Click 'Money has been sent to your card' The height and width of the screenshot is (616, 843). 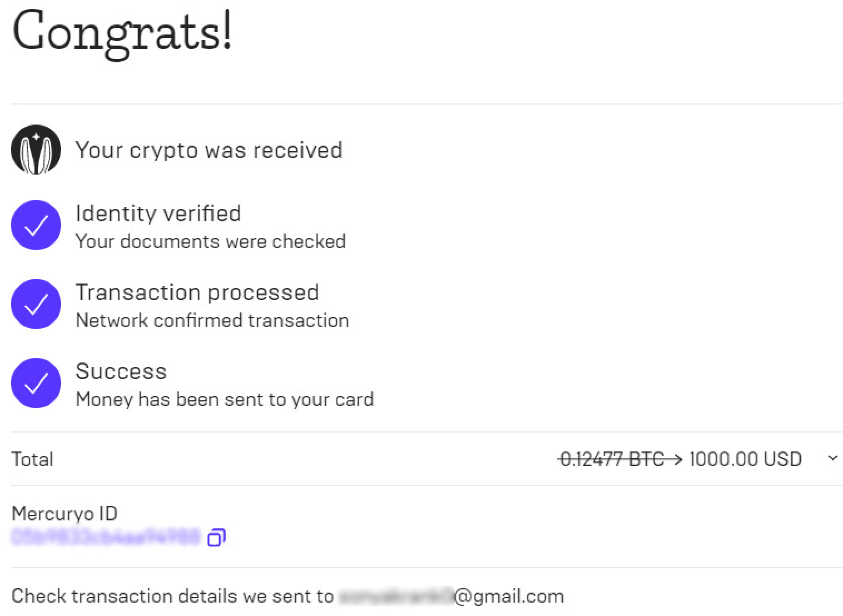[224, 399]
